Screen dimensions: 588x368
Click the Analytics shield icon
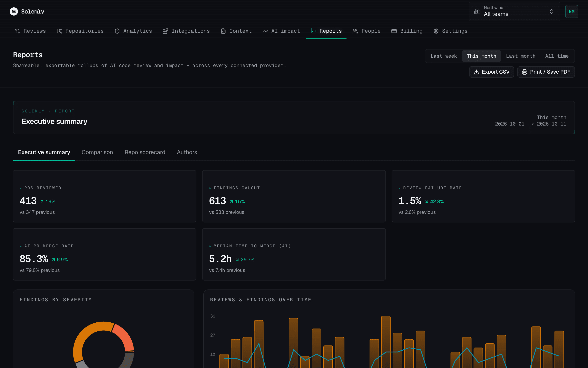(x=117, y=31)
